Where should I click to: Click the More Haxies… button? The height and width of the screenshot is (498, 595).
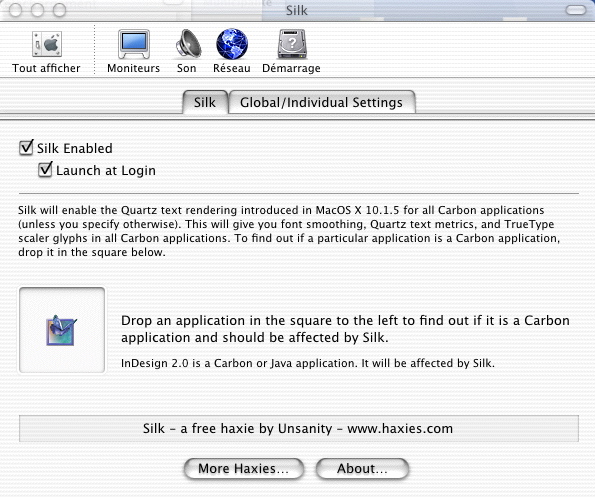(x=244, y=468)
